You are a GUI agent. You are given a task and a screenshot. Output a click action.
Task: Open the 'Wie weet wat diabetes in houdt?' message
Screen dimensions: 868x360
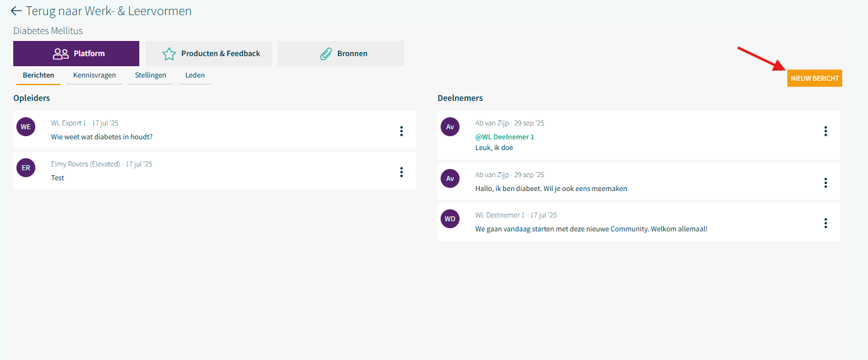101,137
